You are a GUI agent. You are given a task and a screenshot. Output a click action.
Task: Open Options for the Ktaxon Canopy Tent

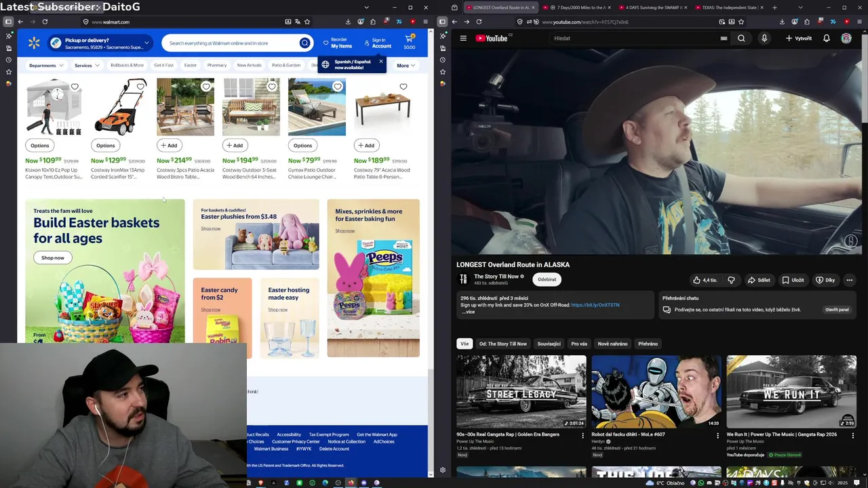(40, 145)
